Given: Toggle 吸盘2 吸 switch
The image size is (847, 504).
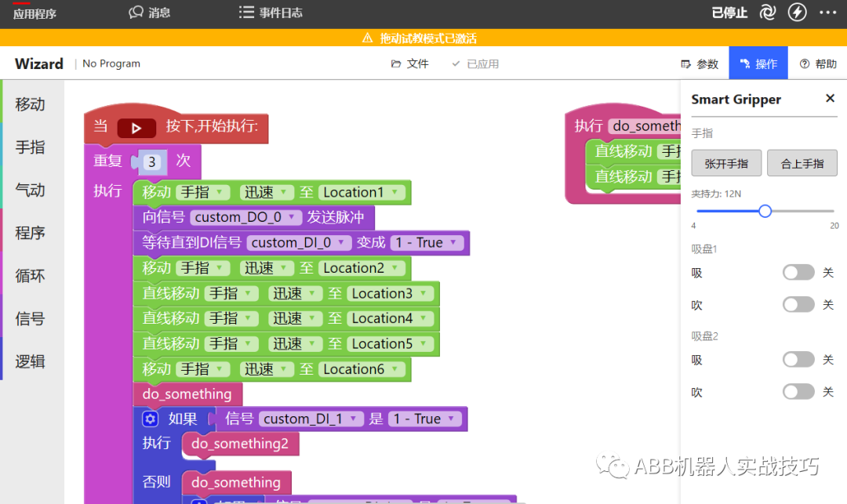Looking at the screenshot, I should [x=798, y=359].
